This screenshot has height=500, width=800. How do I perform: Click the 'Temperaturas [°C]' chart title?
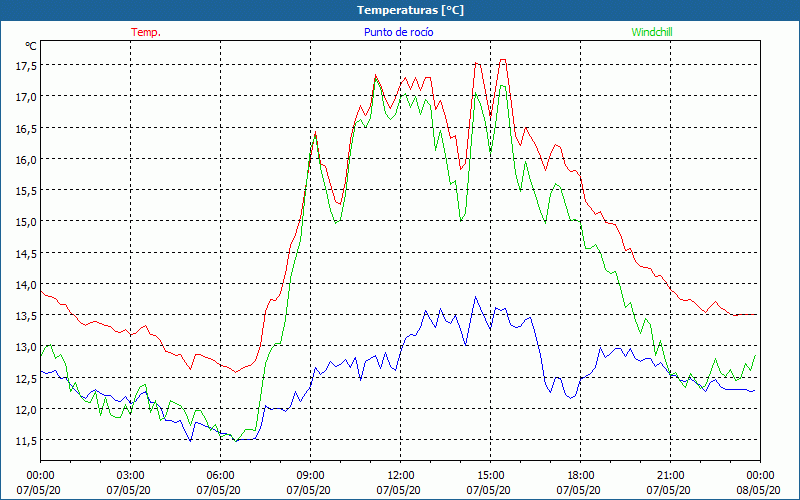(410, 10)
